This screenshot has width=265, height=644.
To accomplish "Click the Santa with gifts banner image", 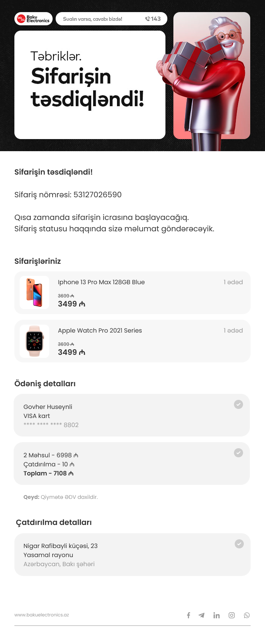I will (x=212, y=76).
